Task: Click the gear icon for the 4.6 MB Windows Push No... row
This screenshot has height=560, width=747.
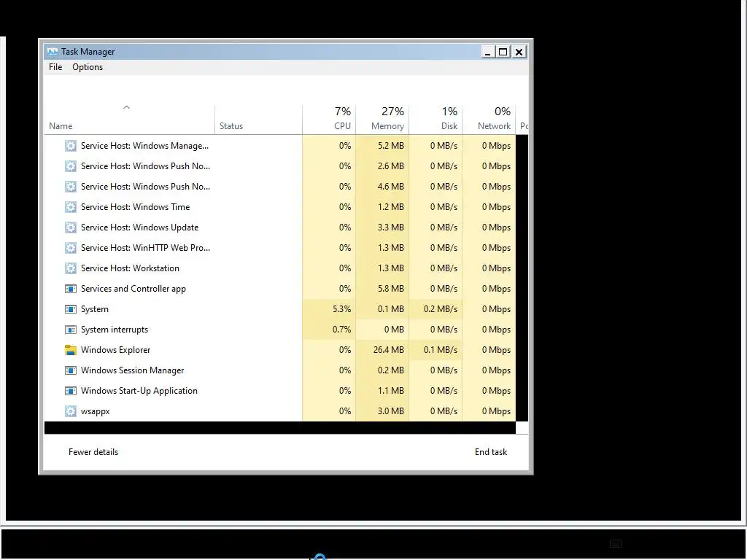Action: [71, 187]
